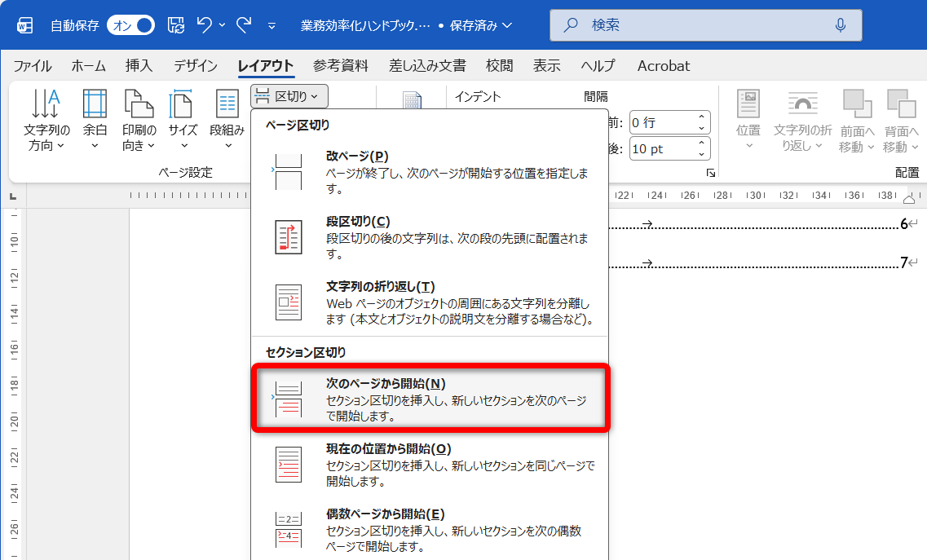
Task: Click the Undo arrow icon
Action: (205, 24)
